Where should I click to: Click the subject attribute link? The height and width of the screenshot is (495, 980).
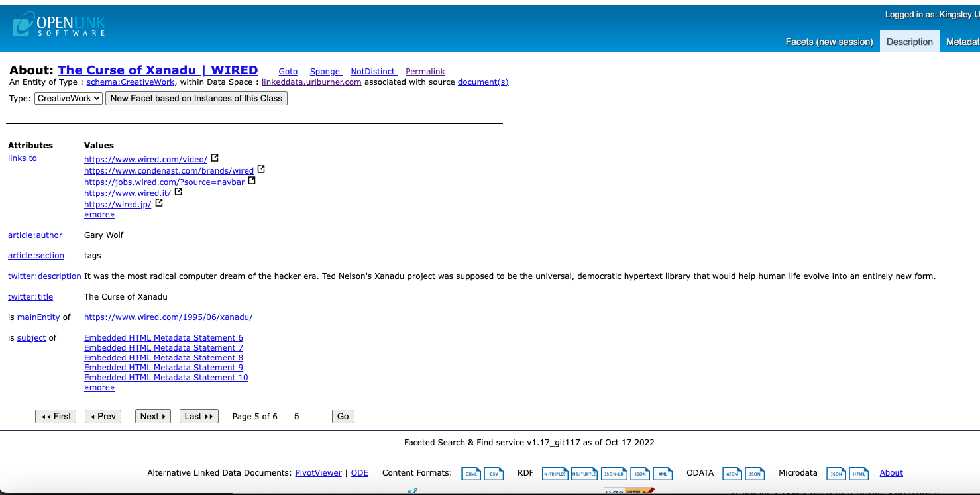(x=32, y=338)
